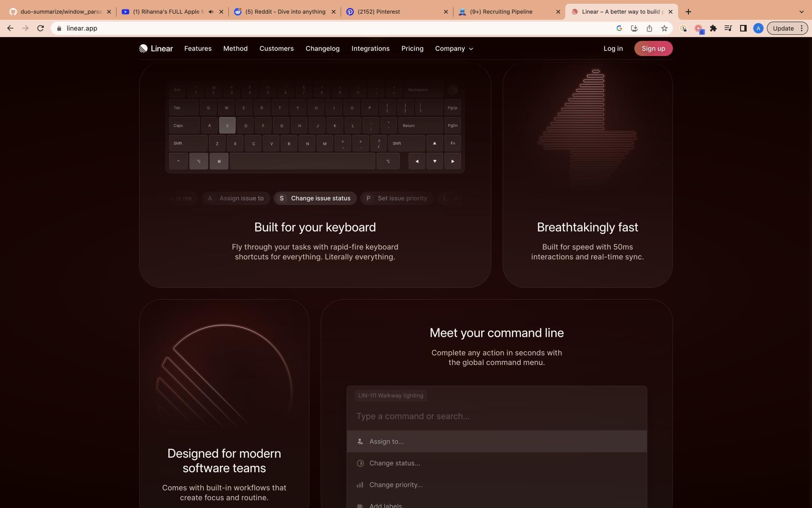Image resolution: width=812 pixels, height=508 pixels.
Task: Expand the Company dropdown menu
Action: 454,48
